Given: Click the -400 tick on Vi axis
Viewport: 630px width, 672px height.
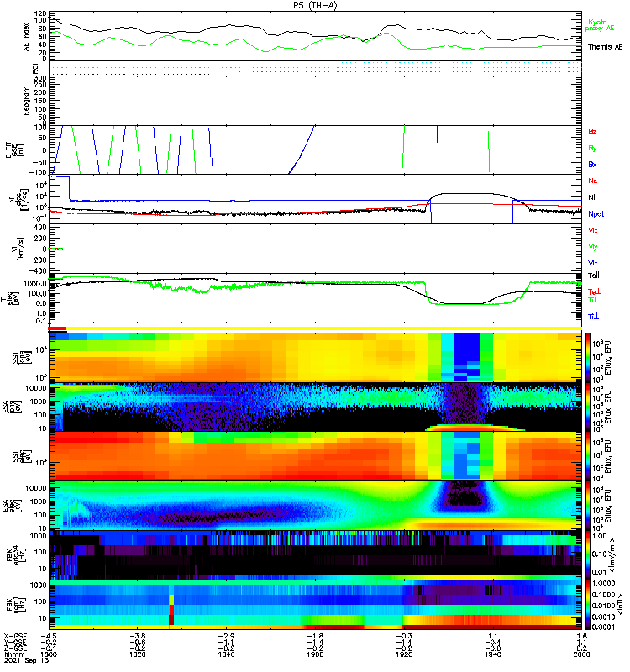Looking at the screenshot, I should (x=38, y=270).
